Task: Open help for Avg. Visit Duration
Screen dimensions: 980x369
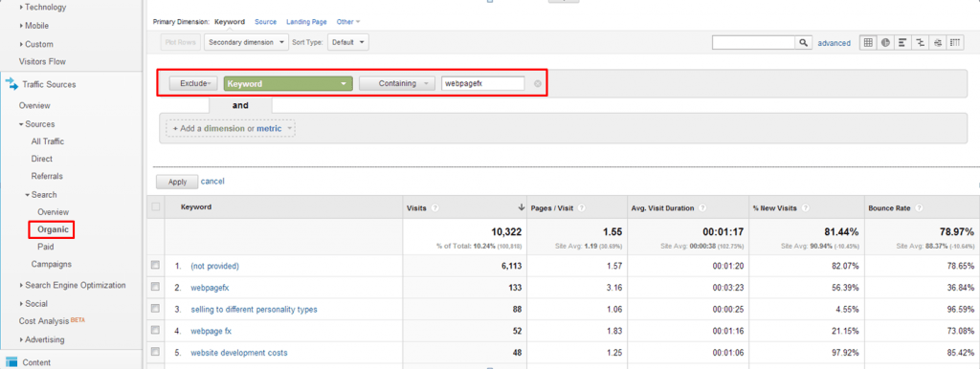Action: [x=702, y=207]
